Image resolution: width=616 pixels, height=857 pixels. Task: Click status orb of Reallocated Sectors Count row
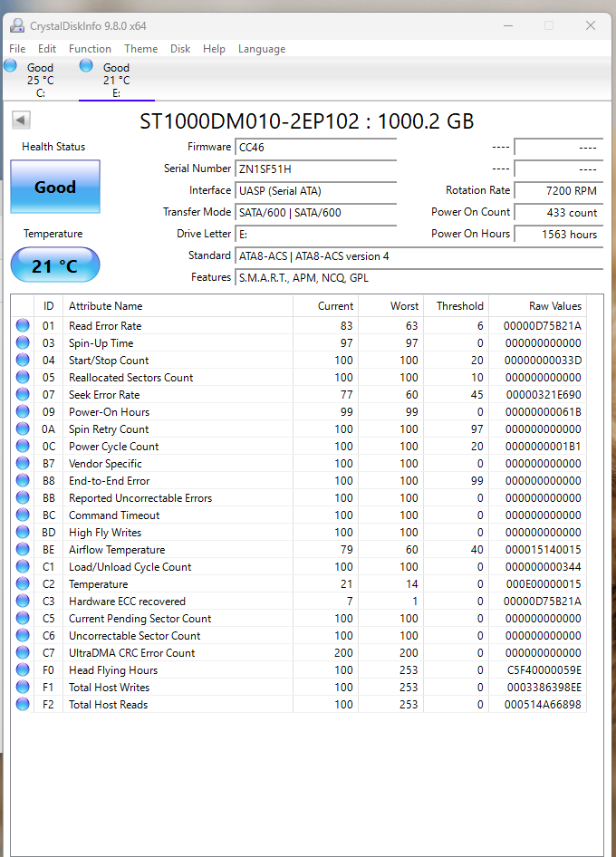click(x=23, y=377)
